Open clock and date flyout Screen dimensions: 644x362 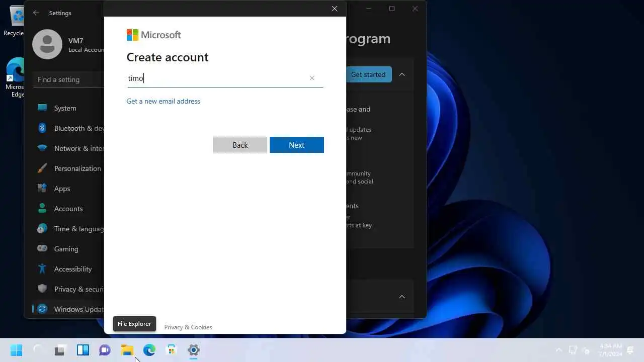(609, 350)
